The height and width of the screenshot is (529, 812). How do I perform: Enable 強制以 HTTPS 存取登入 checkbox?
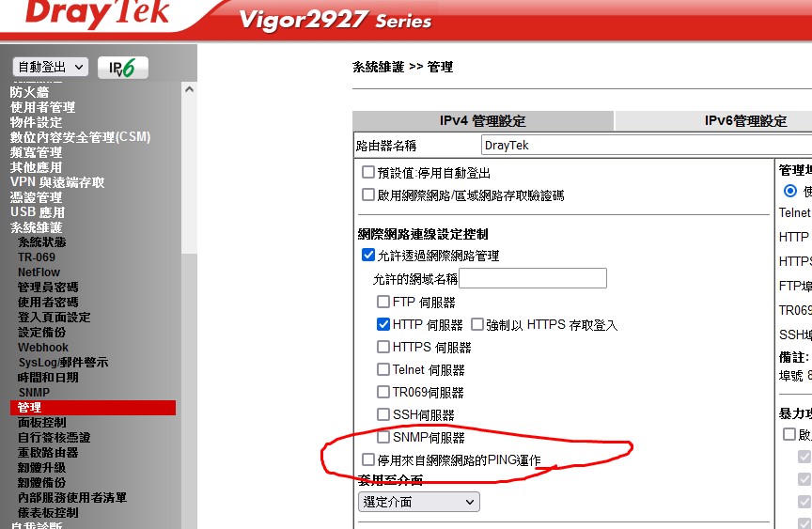pos(476,324)
